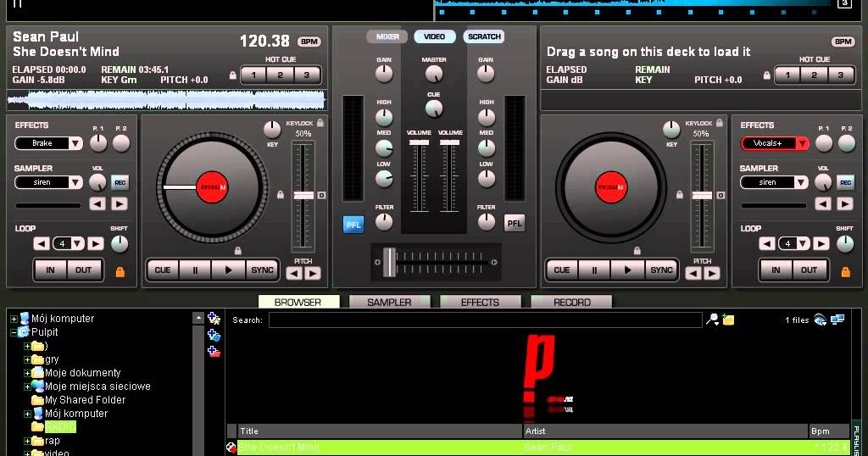The width and height of the screenshot is (868, 456).
Task: Halve left deck loop length arrow
Action: 42,243
